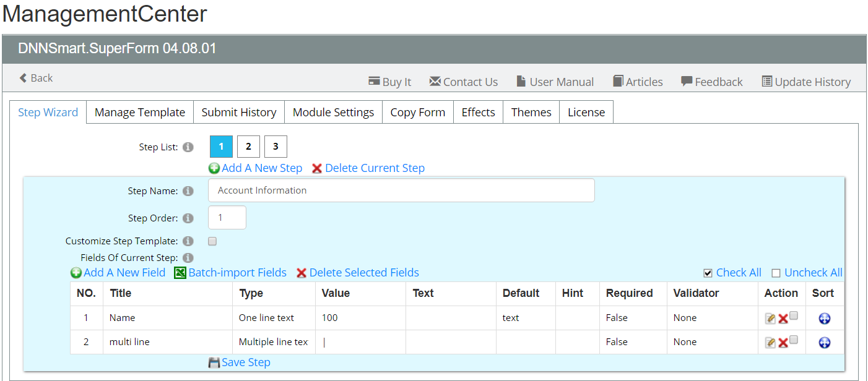The width and height of the screenshot is (868, 381).
Task: Show info tooltip for Step Order
Action: pos(188,218)
